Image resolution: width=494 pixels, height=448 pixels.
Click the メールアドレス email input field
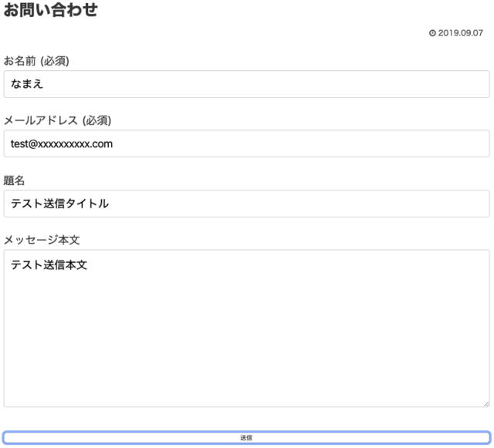pos(246,143)
